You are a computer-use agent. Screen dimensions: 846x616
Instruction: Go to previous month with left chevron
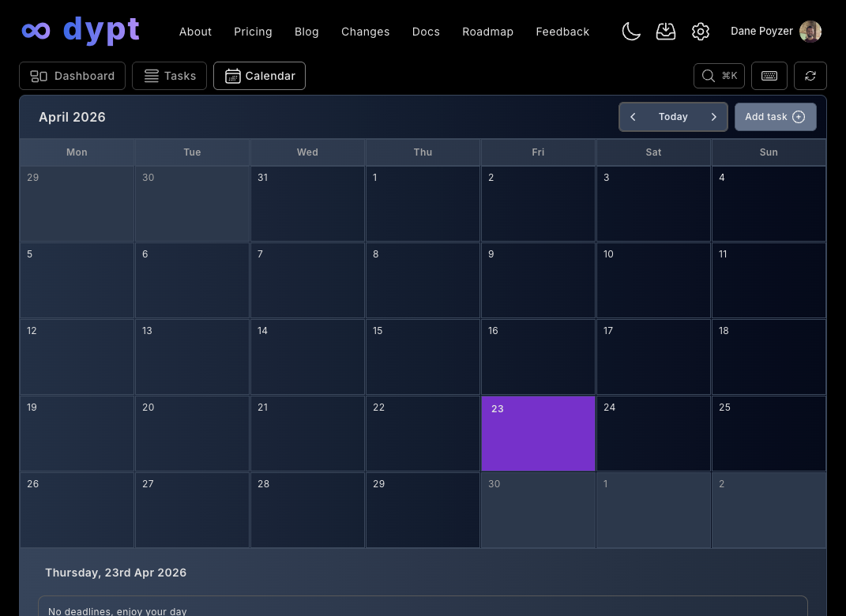pos(633,117)
